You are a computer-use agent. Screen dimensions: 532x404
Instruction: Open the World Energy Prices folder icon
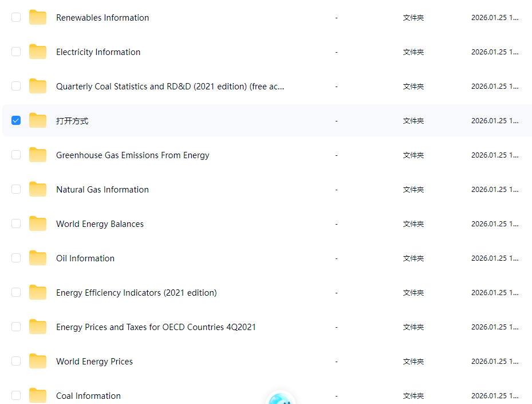tap(38, 361)
